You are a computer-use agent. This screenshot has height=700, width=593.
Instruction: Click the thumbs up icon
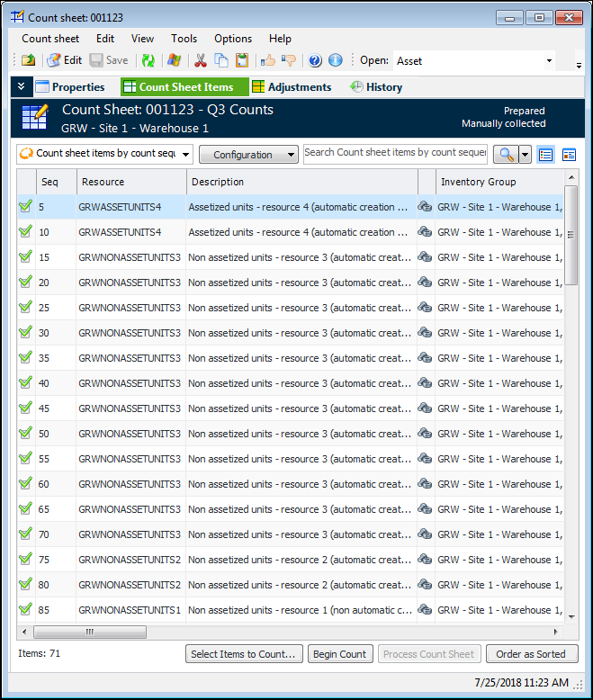267,60
